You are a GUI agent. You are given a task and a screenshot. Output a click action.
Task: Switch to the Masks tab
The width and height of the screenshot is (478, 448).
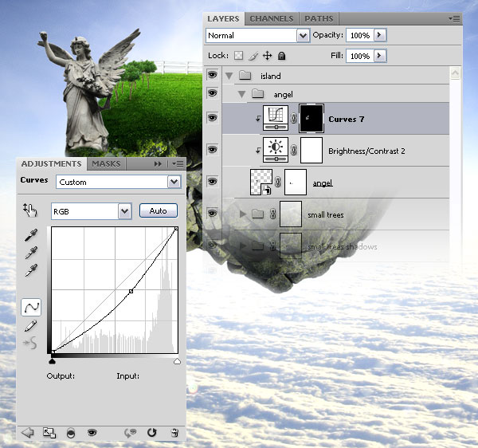pyautogui.click(x=107, y=163)
